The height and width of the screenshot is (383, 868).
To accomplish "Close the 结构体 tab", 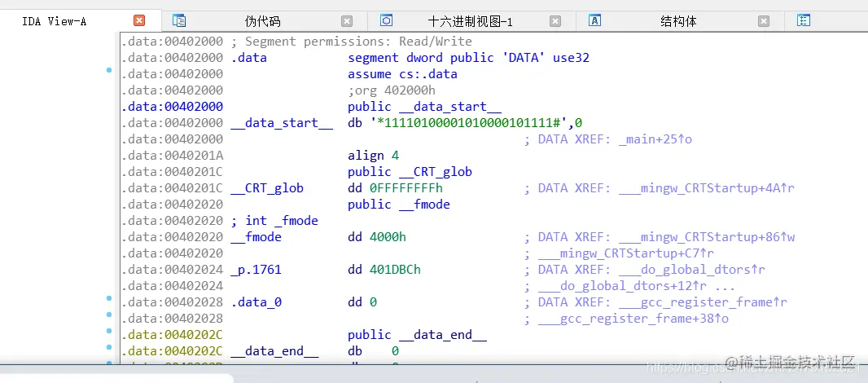I will point(764,22).
